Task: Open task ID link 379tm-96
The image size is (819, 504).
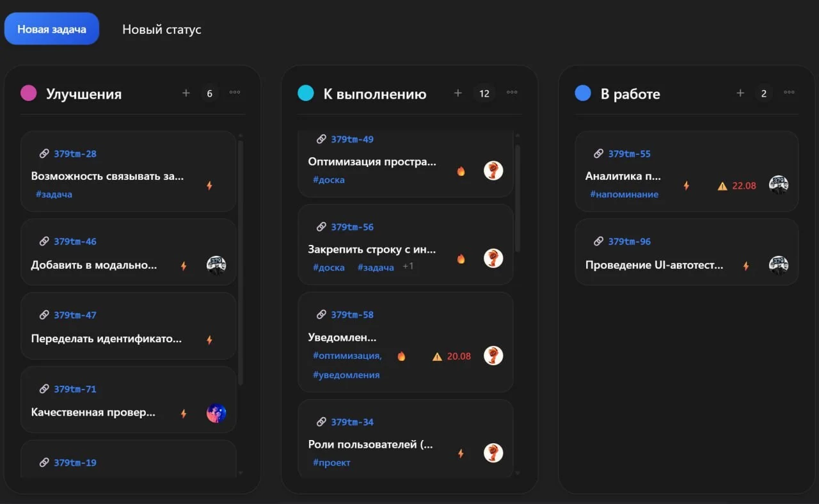Action: pyautogui.click(x=629, y=241)
